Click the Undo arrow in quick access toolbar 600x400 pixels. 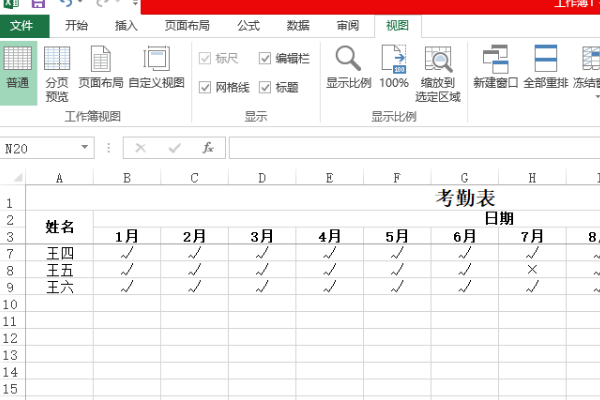pyautogui.click(x=65, y=3)
